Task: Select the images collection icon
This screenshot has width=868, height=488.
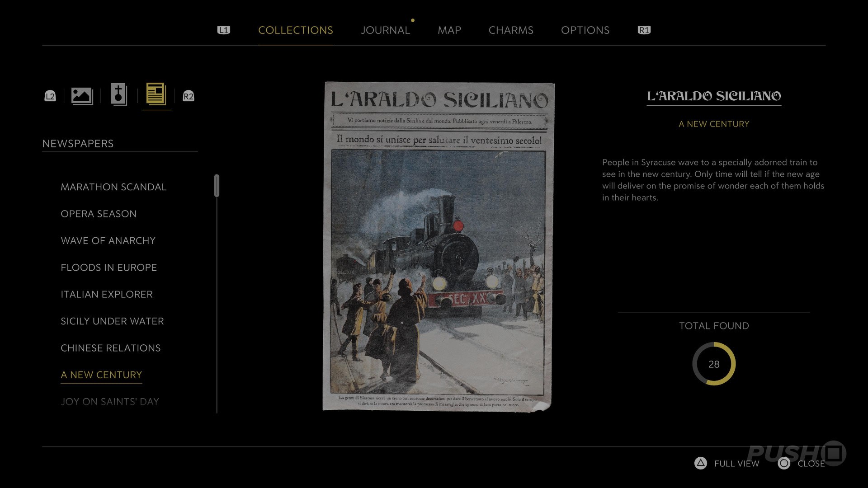Action: pyautogui.click(x=82, y=96)
